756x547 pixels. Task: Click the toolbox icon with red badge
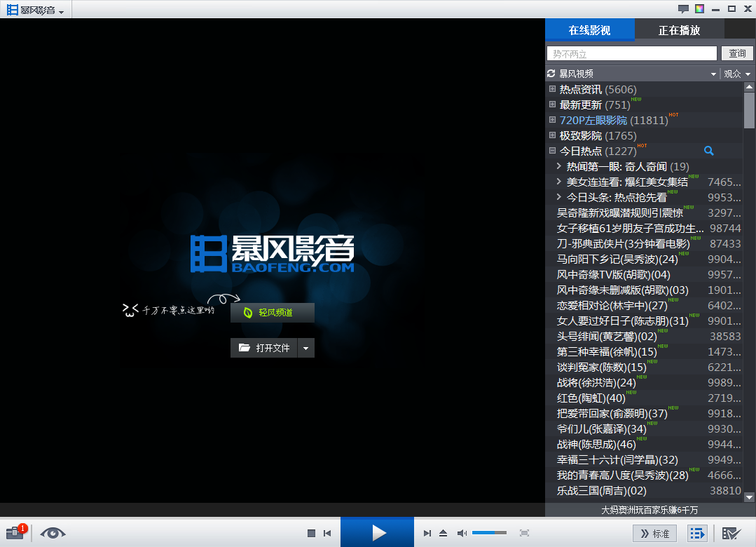pos(15,532)
